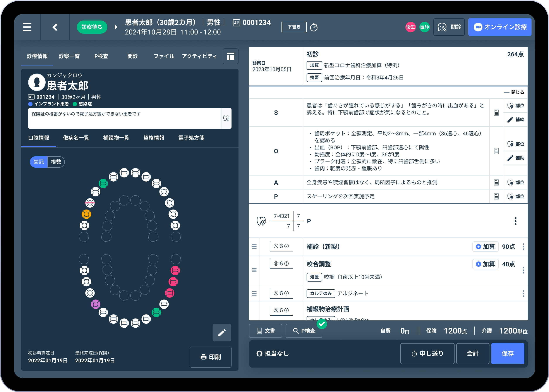Click drag handle on 咬合調整 row
This screenshot has height=392, width=549.
click(x=254, y=270)
